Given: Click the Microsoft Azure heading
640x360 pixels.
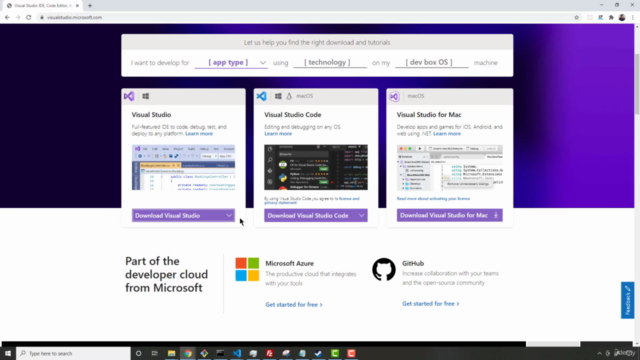Looking at the screenshot, I should 289,264.
